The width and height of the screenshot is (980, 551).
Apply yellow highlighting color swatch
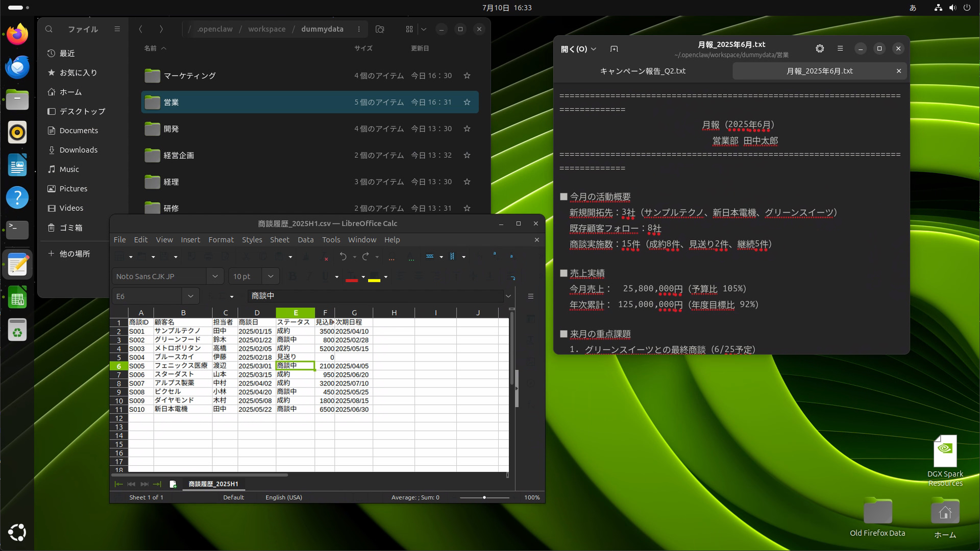pyautogui.click(x=374, y=277)
